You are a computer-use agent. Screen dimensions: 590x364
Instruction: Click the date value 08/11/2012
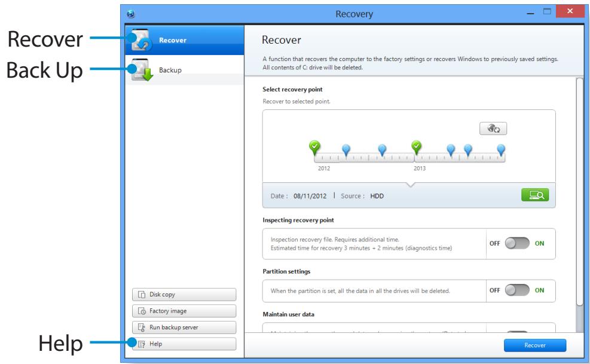coord(310,196)
